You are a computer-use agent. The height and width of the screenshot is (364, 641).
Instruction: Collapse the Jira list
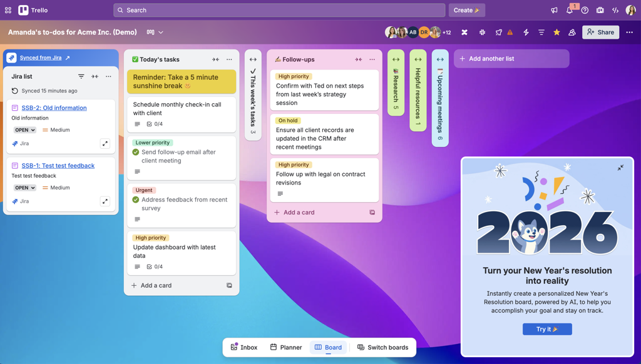pyautogui.click(x=95, y=76)
